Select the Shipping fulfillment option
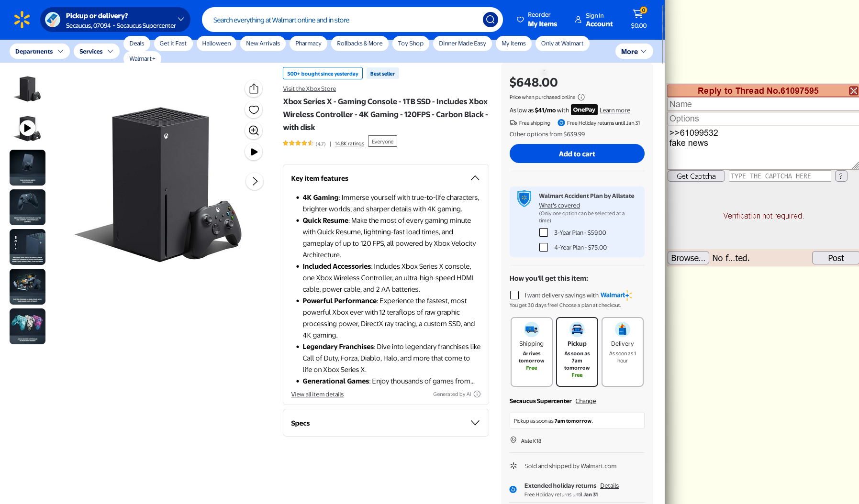 (532, 352)
